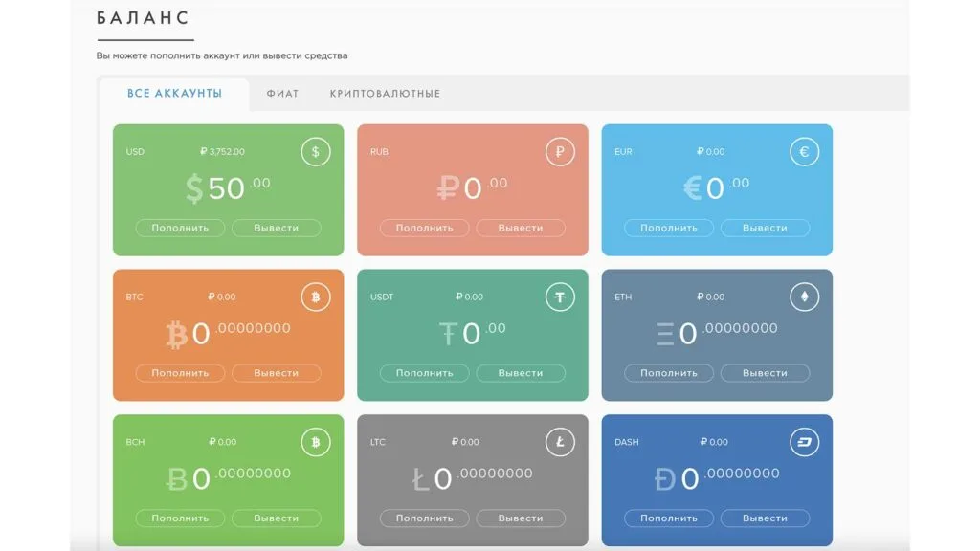Select the КРИПТОВАЛЮТНЫЕ tab
Viewport: 980px width, 551px height.
click(x=385, y=94)
